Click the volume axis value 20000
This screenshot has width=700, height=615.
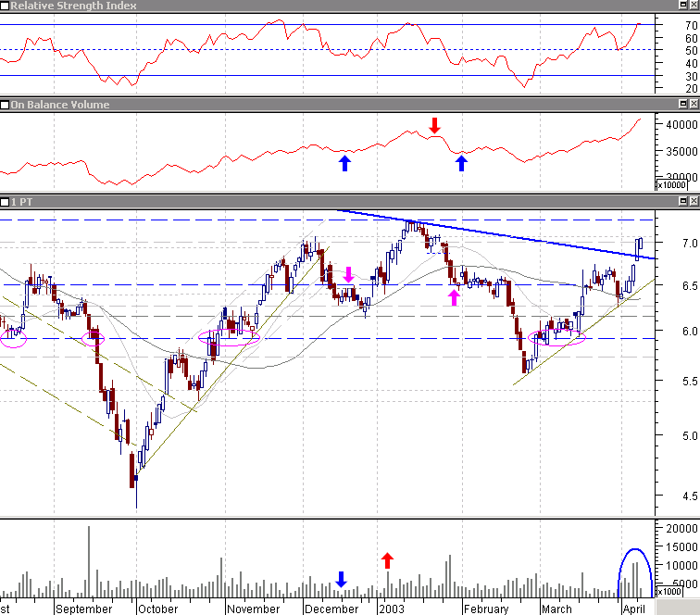click(x=681, y=529)
